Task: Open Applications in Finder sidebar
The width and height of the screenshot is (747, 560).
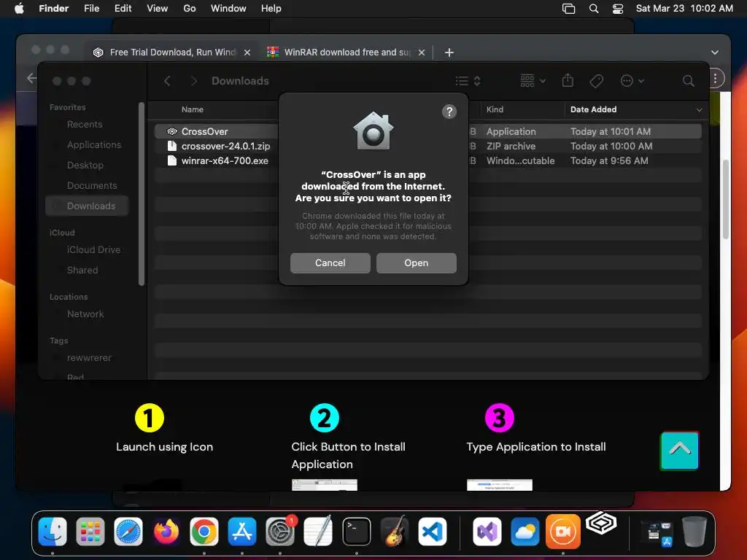Action: coord(94,145)
